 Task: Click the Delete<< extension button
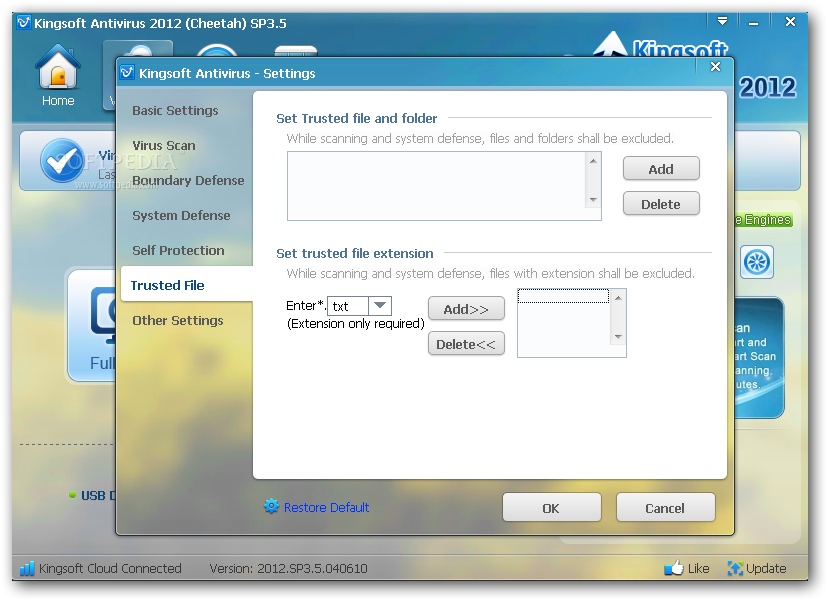pyautogui.click(x=466, y=344)
